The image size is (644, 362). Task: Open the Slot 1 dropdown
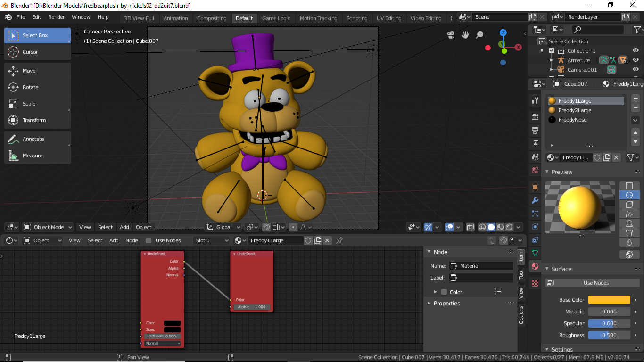[211, 240]
